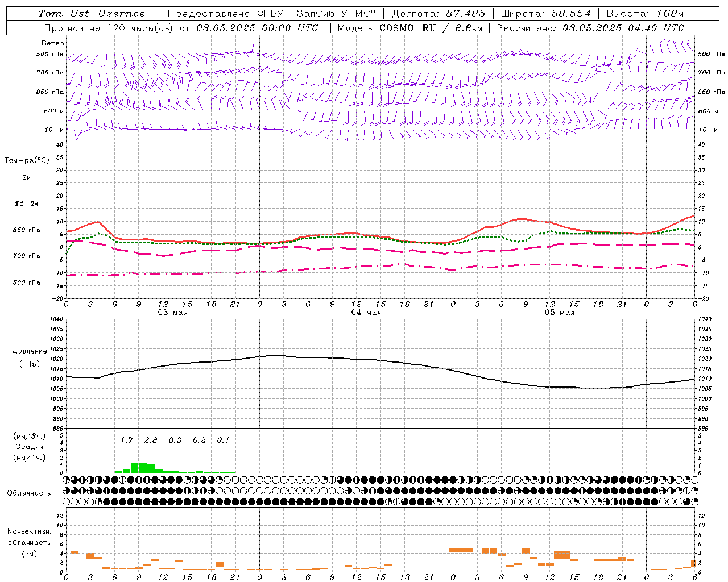728x582 pixels.
Task: Select the provider text ФГБУ "ЗапСиб УГМС"
Action: [x=316, y=14]
